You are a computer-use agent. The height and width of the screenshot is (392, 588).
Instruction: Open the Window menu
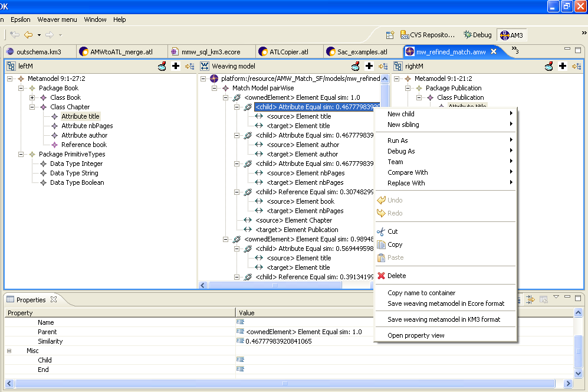click(x=95, y=19)
